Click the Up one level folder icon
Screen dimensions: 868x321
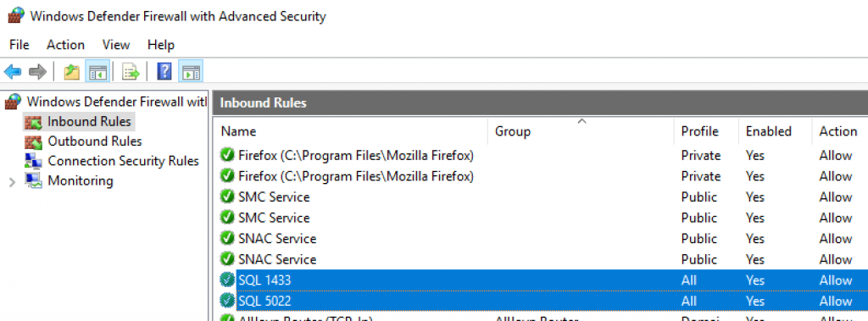pos(72,71)
